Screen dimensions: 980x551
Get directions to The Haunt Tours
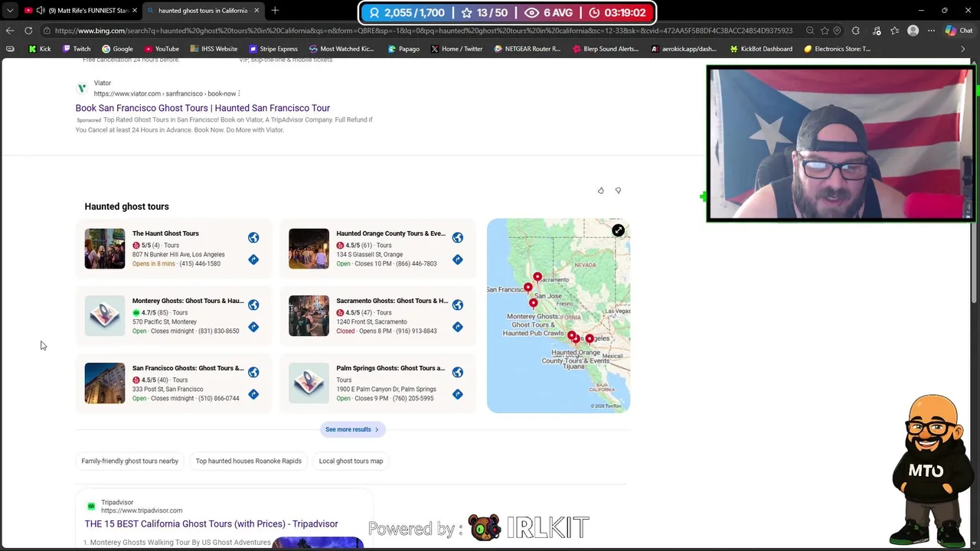pos(253,259)
